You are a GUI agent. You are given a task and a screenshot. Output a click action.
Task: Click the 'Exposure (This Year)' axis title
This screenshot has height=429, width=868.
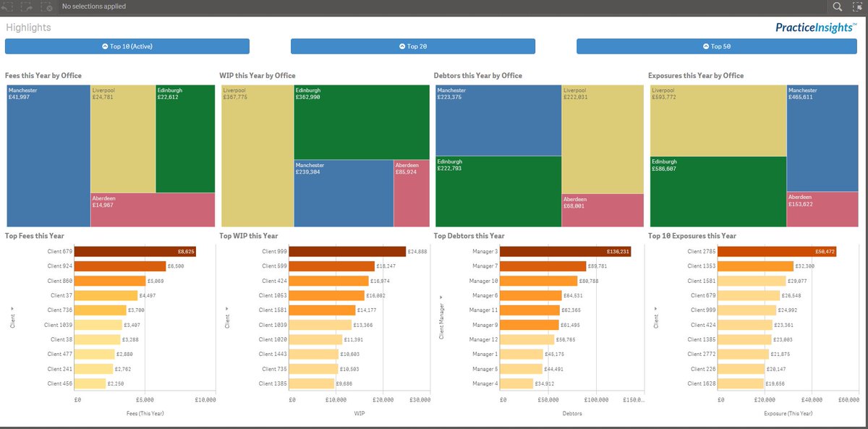788,413
